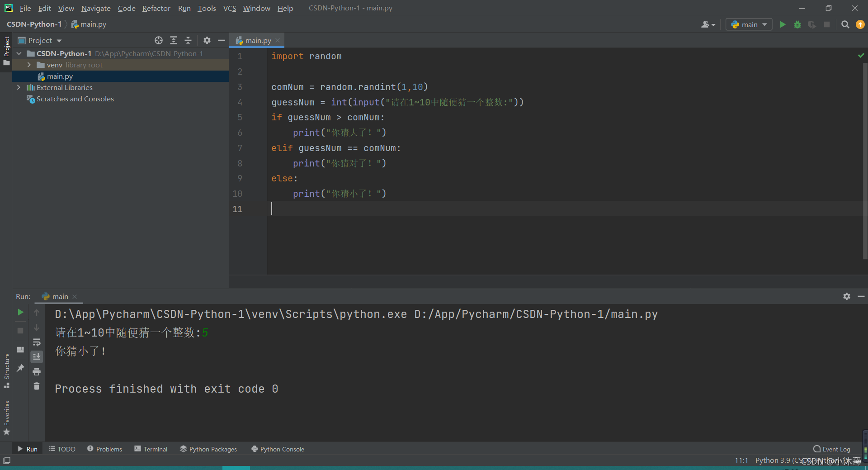The width and height of the screenshot is (868, 470).
Task: Click the green inspection checkmark in editor
Action: click(861, 56)
